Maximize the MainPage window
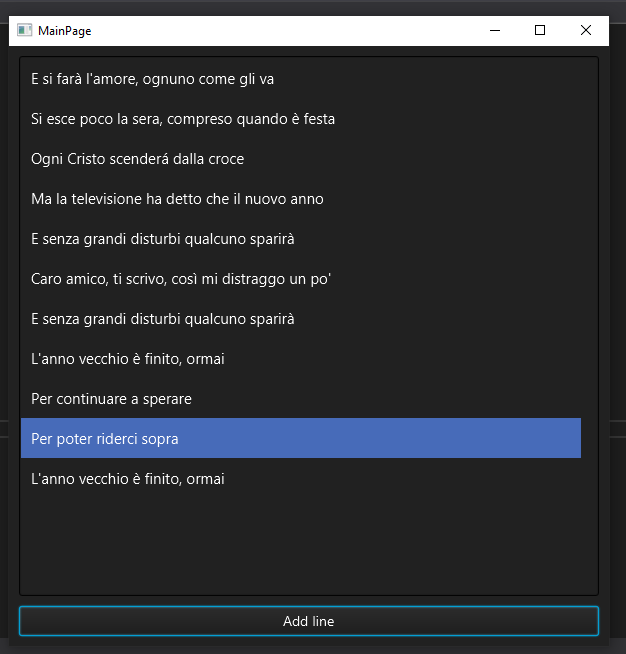The height and width of the screenshot is (654, 626). 540,30
